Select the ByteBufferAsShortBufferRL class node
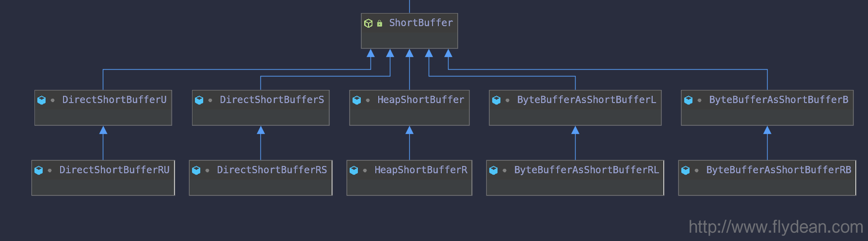This screenshot has height=241, width=868. click(x=575, y=178)
